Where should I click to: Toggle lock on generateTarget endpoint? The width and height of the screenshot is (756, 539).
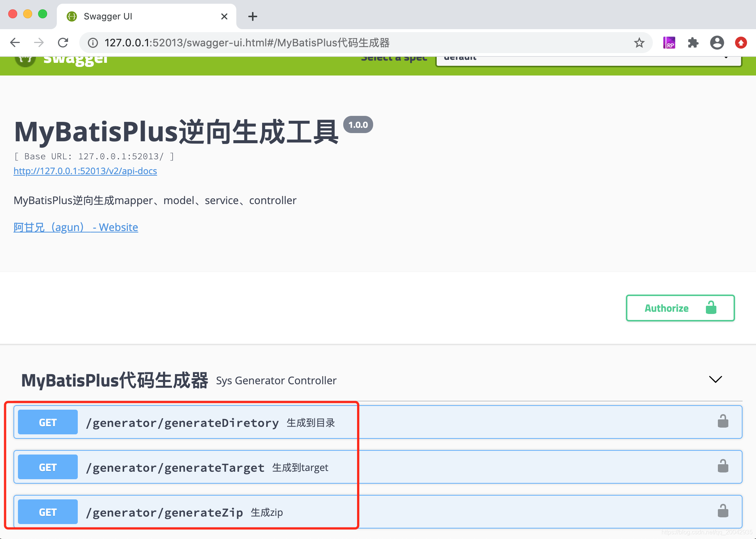723,466
